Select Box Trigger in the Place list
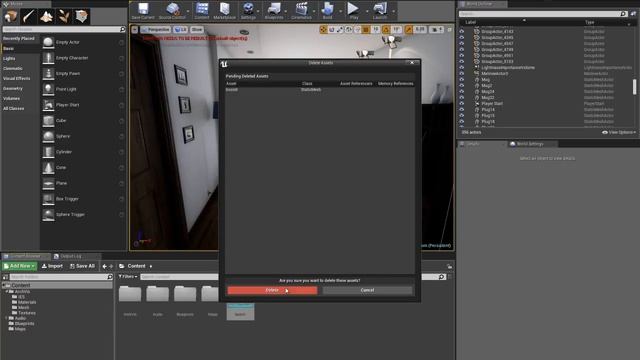 pos(83,199)
